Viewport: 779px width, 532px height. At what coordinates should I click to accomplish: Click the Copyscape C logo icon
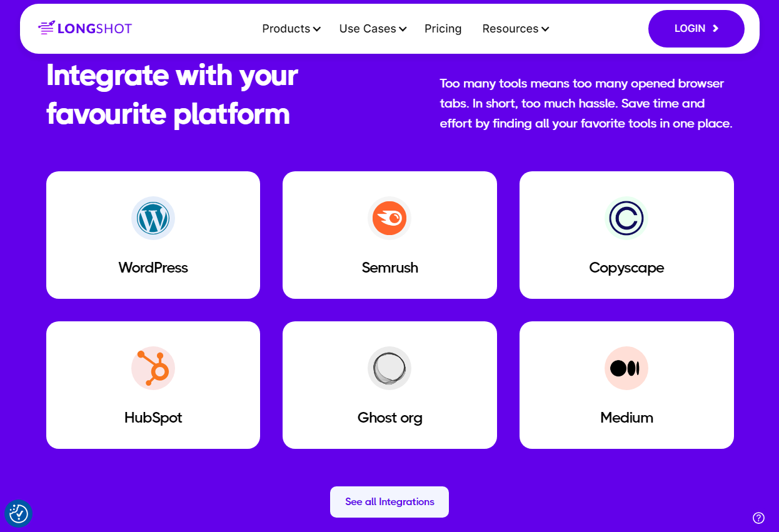click(626, 218)
